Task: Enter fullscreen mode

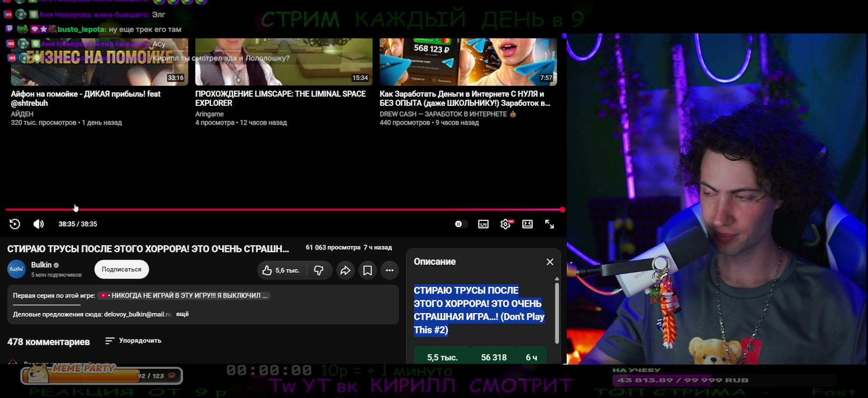Action: tap(549, 224)
